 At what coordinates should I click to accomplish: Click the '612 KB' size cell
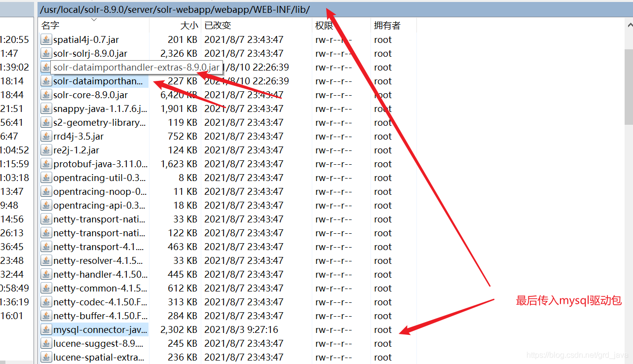point(183,288)
